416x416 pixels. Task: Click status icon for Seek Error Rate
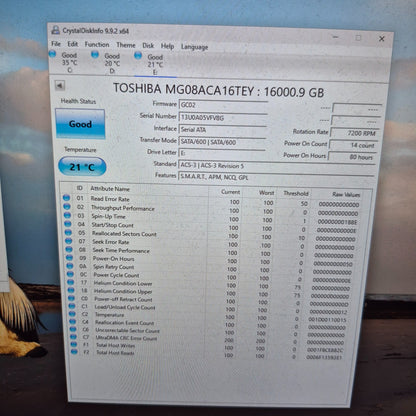[69, 241]
